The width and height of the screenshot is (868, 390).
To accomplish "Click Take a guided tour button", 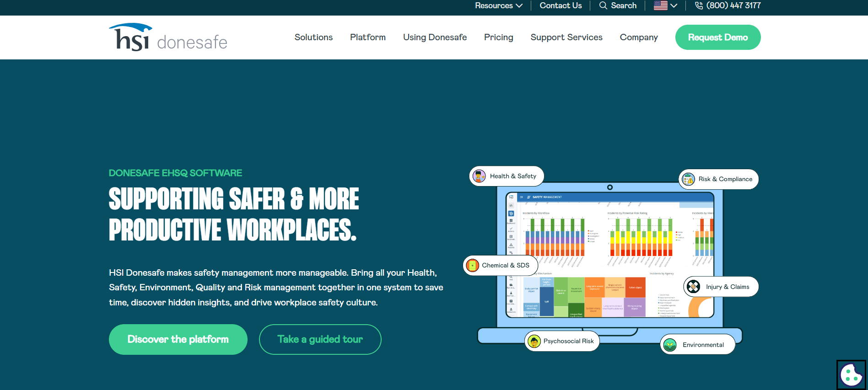I will pyautogui.click(x=320, y=339).
